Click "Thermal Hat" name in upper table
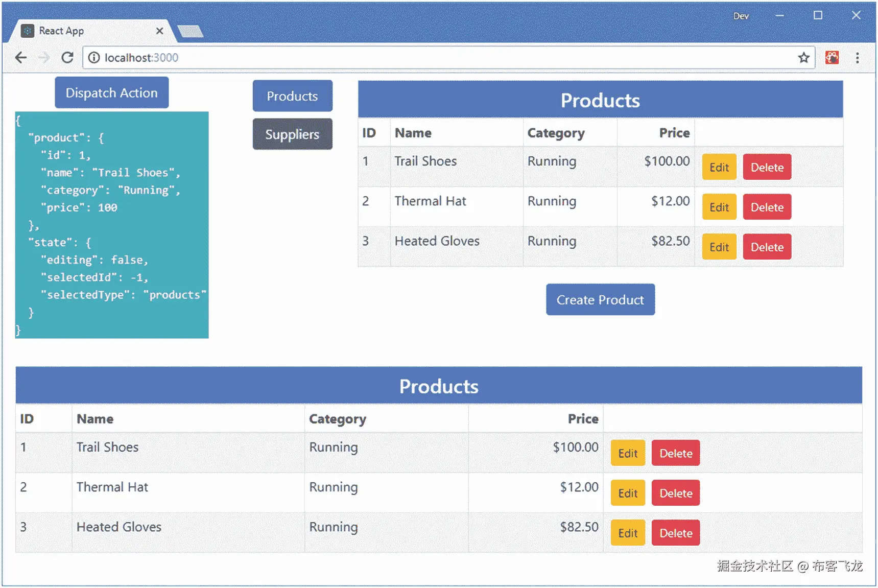This screenshot has height=588, width=878. point(431,201)
